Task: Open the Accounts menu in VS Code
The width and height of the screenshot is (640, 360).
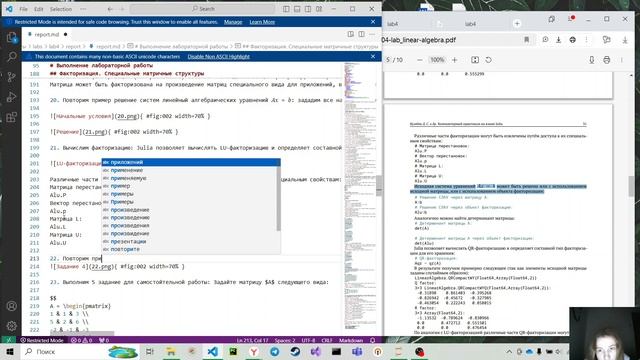Action: click(x=11, y=306)
